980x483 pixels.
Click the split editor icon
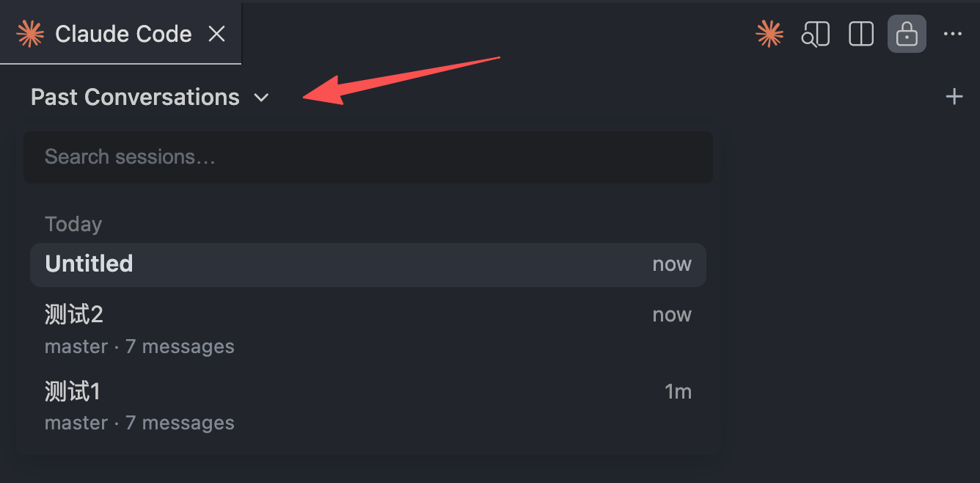860,34
